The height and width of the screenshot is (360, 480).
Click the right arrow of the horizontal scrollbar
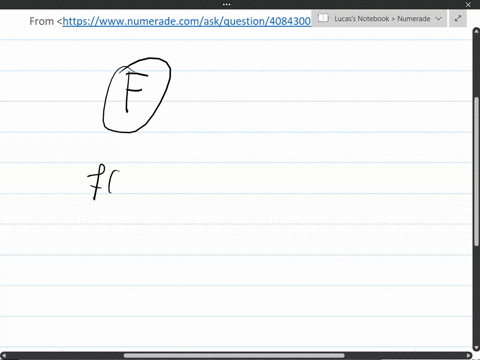click(469, 356)
